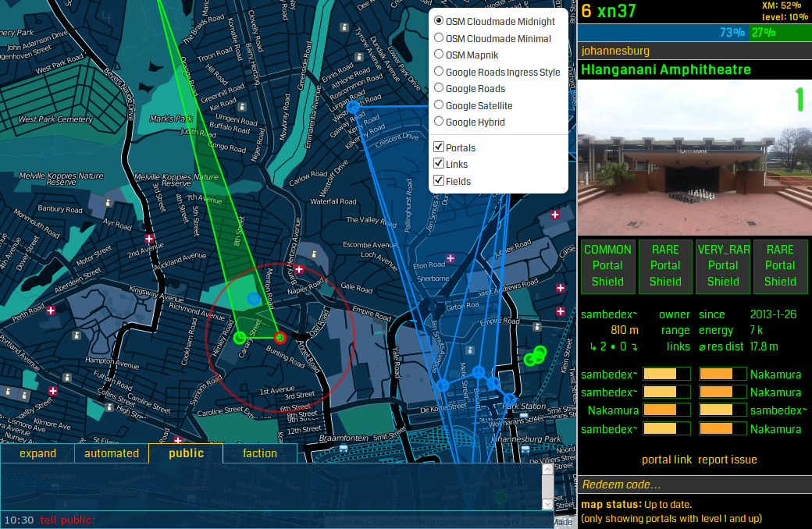Select Google Satellite base map
Image resolution: width=812 pixels, height=529 pixels.
(x=439, y=105)
